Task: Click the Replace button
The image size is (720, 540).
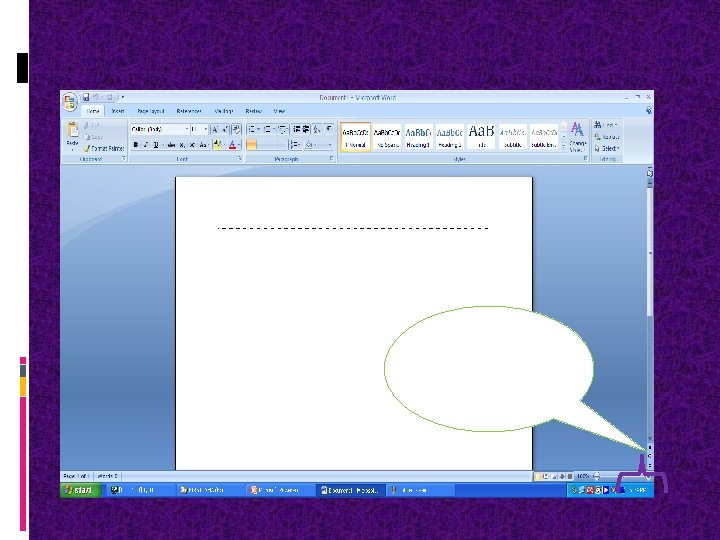Action: point(607,137)
